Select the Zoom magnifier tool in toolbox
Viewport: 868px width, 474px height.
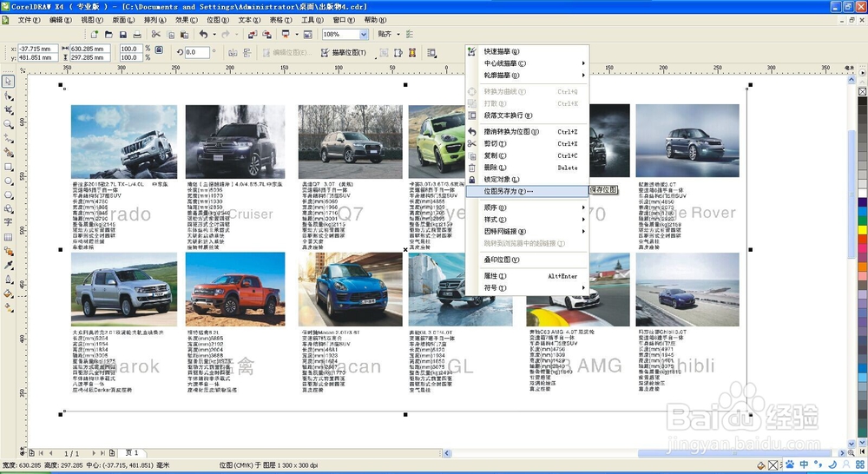9,125
